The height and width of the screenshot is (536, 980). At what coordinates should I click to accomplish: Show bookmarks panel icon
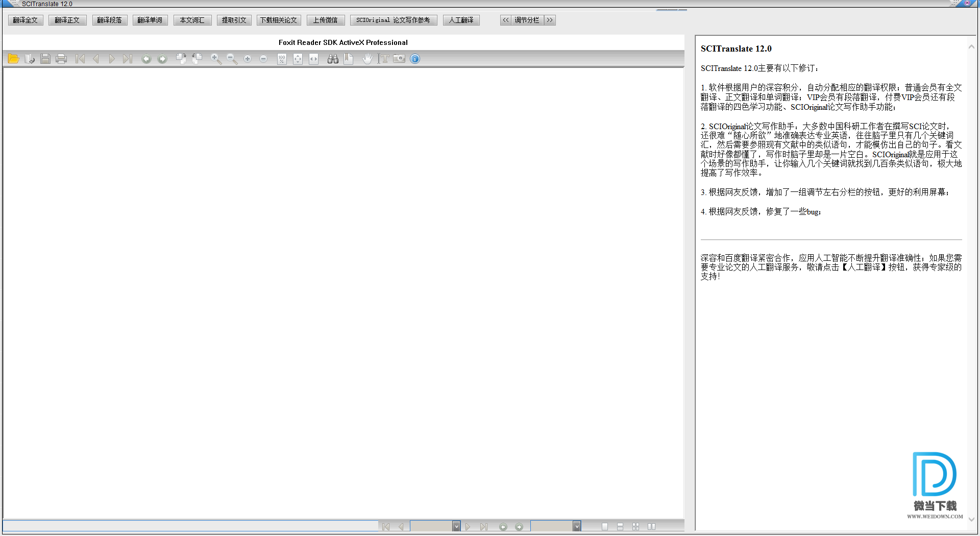[x=348, y=59]
